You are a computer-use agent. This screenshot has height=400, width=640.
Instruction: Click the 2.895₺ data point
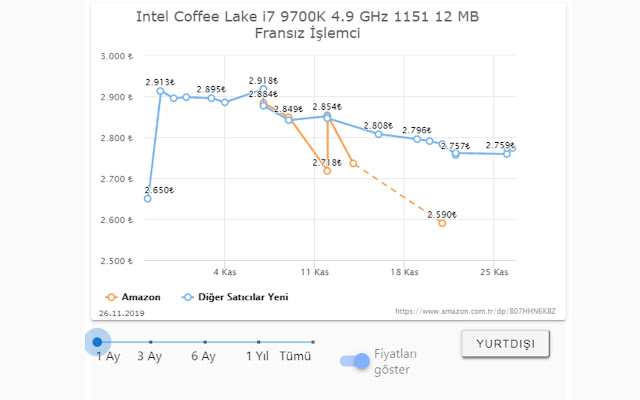pos(211,98)
